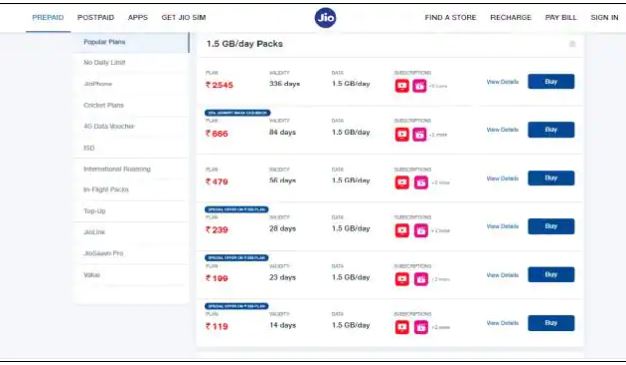Click pink subscription icon in ₹666 plan
This screenshot has width=626, height=365.
tap(419, 135)
